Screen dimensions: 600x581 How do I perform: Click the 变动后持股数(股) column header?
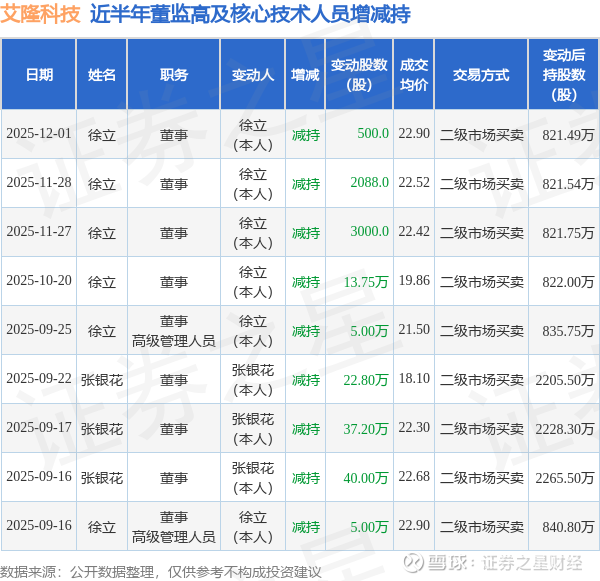click(564, 74)
